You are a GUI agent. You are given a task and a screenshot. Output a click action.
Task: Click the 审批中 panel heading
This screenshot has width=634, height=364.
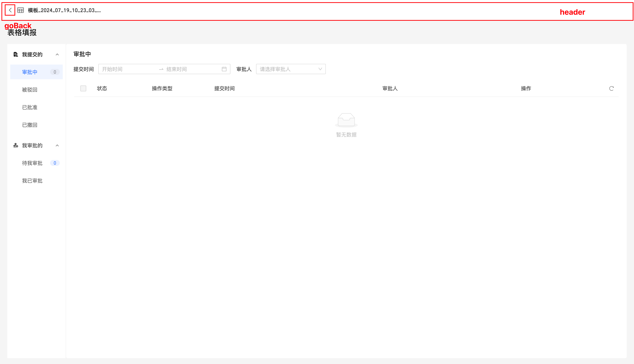[82, 54]
